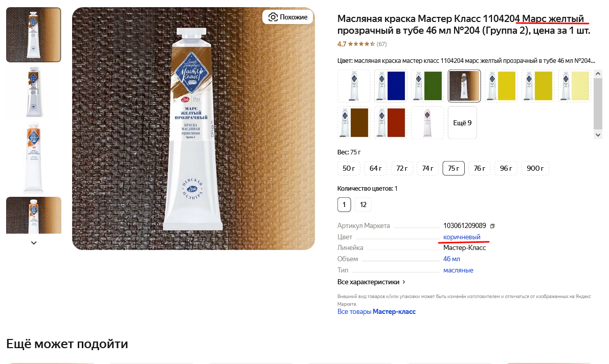Follow the 46 мл volume link

point(452,259)
